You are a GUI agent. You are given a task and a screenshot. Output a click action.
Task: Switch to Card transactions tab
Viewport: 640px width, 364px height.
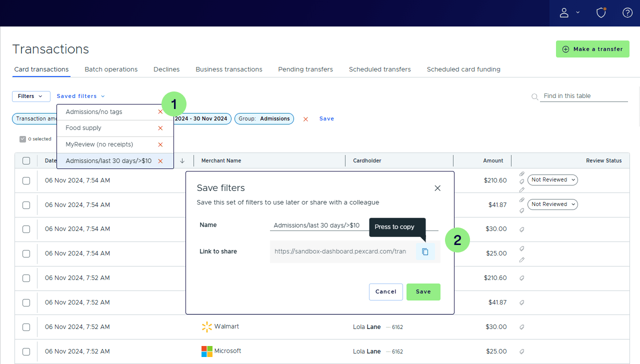41,69
